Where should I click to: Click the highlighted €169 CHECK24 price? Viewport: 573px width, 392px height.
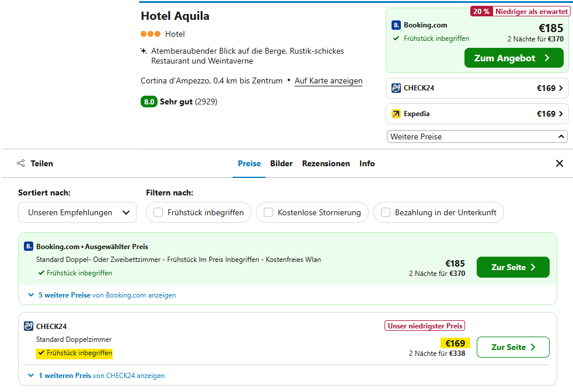point(455,344)
